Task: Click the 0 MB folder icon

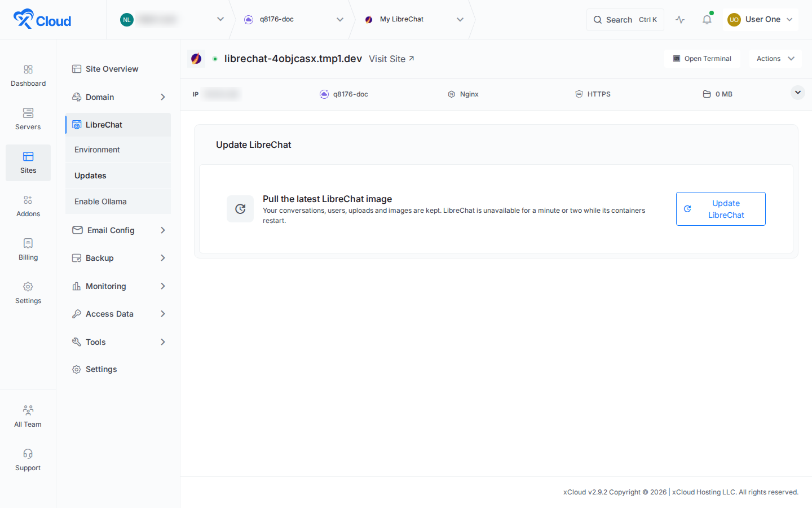Action: [707, 94]
